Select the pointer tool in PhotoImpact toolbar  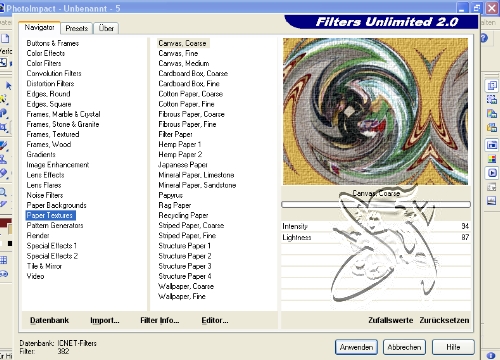click(x=8, y=86)
